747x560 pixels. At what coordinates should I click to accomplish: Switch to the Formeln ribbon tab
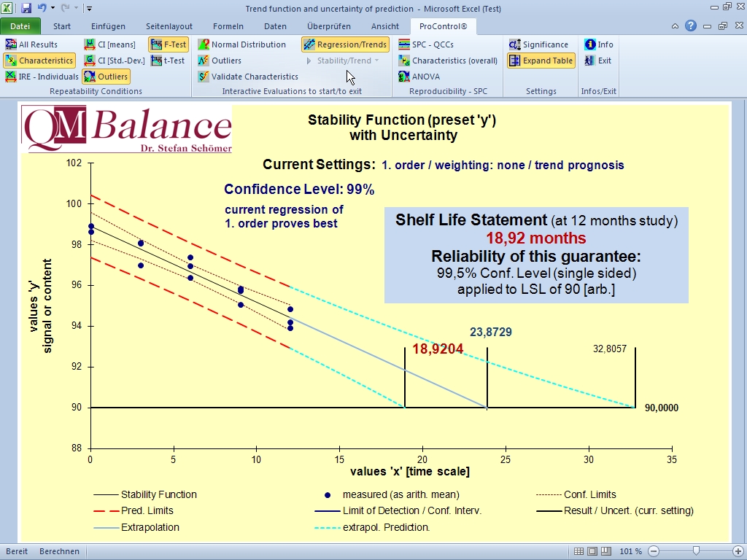click(228, 26)
